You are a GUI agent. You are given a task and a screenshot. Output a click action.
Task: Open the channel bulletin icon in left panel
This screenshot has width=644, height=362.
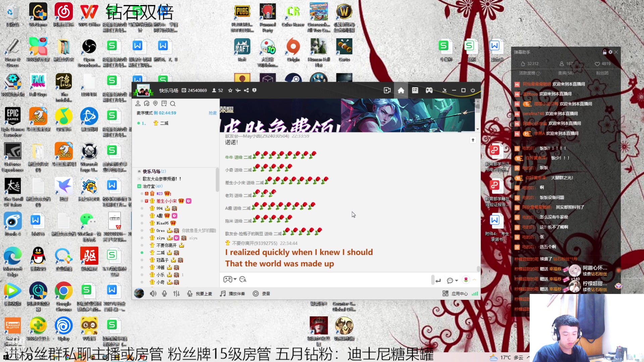(164, 104)
